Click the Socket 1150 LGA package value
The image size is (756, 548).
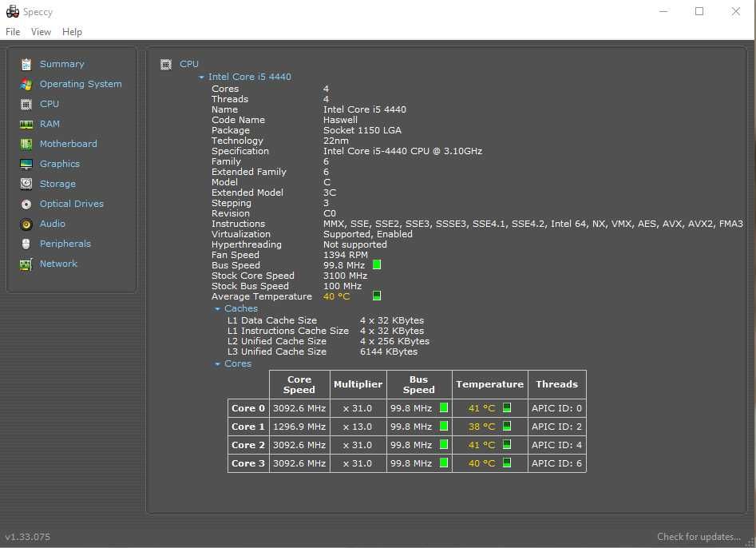click(362, 130)
